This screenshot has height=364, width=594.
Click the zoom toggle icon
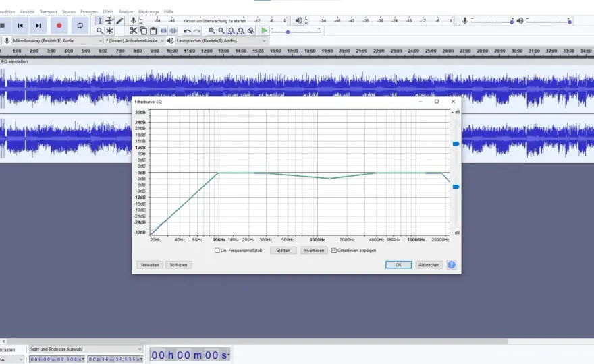tap(251, 30)
